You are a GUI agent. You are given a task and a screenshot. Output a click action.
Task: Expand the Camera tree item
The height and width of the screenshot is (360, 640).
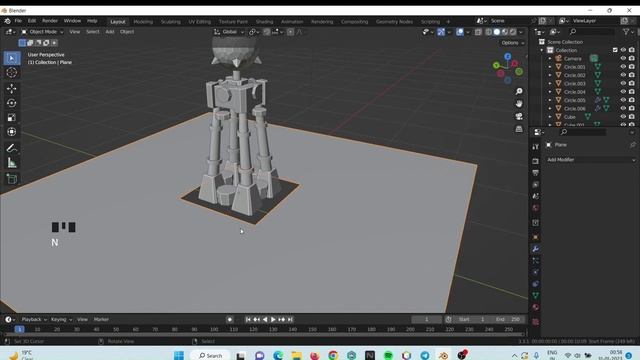coord(550,58)
